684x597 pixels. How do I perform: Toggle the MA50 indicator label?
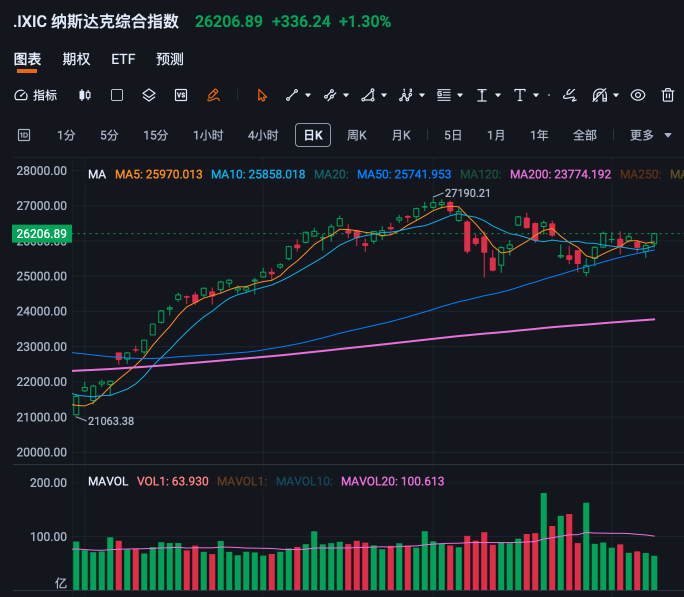pyautogui.click(x=404, y=174)
